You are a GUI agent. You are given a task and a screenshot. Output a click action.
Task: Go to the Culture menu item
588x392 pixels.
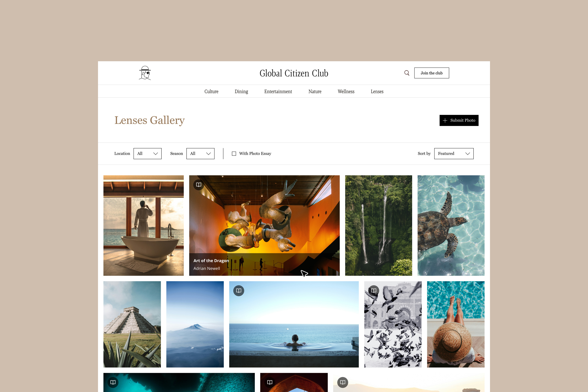pos(211,92)
